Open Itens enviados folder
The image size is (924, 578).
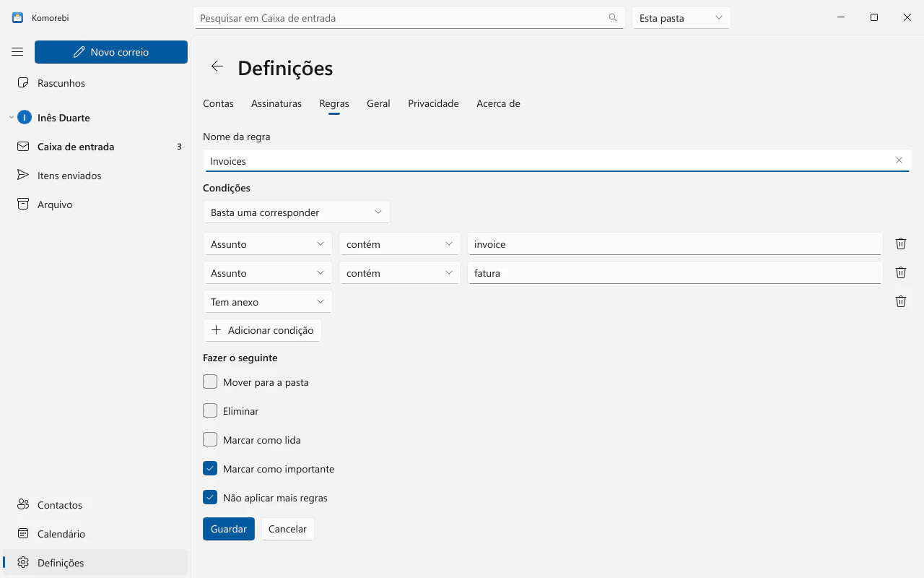coord(95,176)
